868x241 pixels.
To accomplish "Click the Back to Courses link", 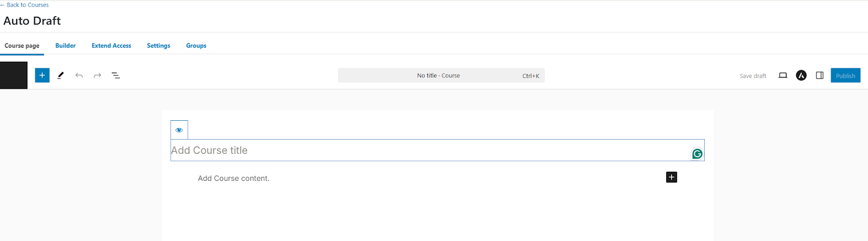I will (x=27, y=5).
